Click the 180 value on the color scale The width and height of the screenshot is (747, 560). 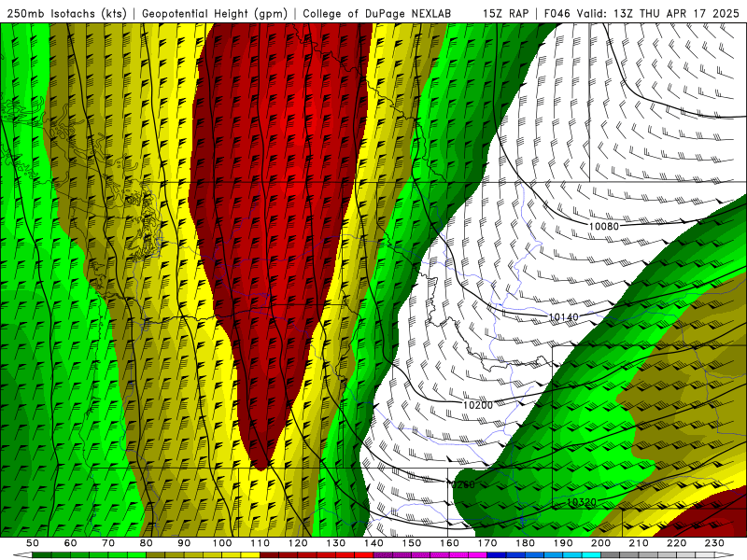tap(526, 543)
